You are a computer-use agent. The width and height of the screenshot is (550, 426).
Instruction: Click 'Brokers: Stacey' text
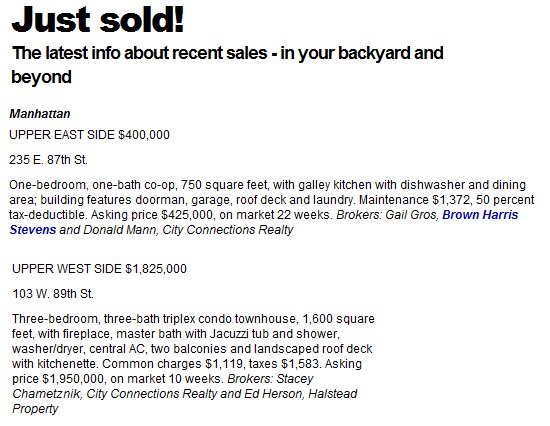[270, 379]
